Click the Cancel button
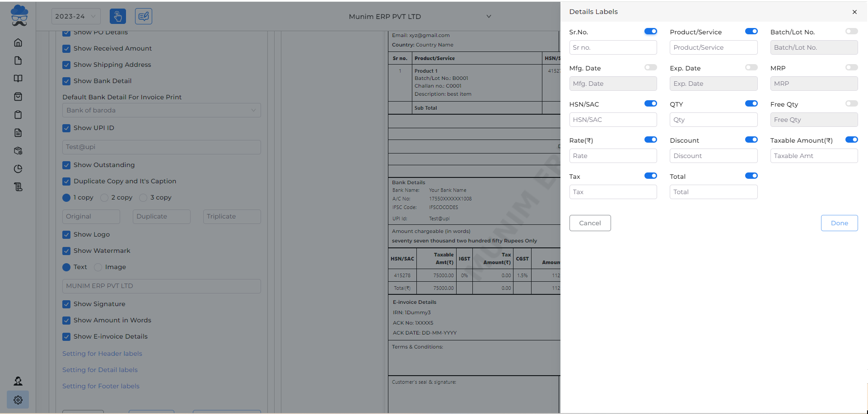This screenshot has width=868, height=414. point(590,223)
